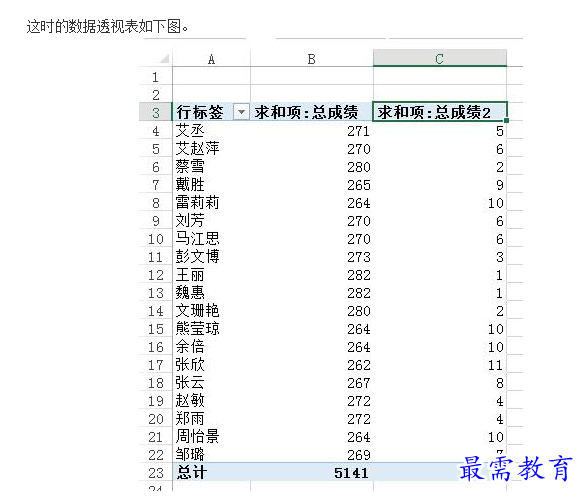Click the name cell 张云
The width and height of the screenshot is (581, 500).
[190, 383]
